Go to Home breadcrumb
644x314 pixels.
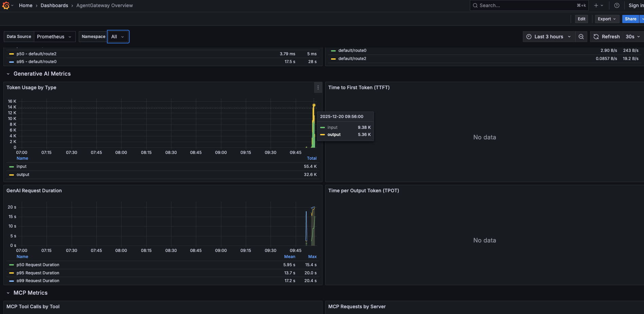(x=26, y=5)
